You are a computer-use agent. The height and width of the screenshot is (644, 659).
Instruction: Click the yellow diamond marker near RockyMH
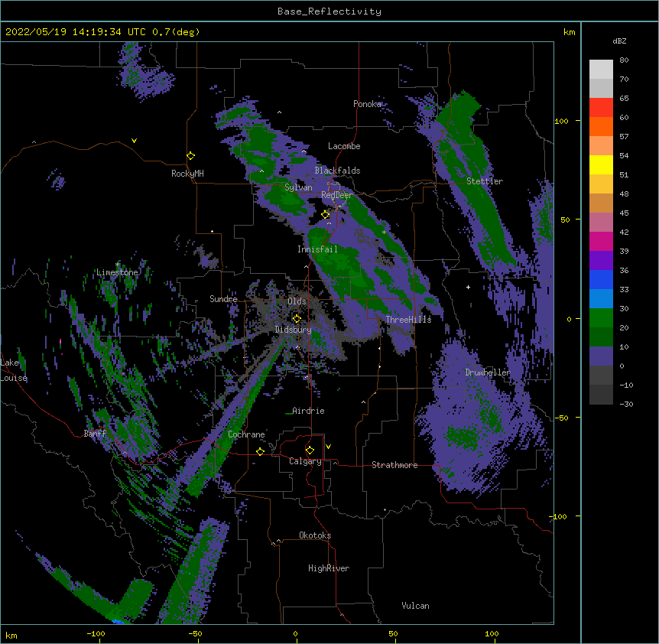[x=191, y=156]
